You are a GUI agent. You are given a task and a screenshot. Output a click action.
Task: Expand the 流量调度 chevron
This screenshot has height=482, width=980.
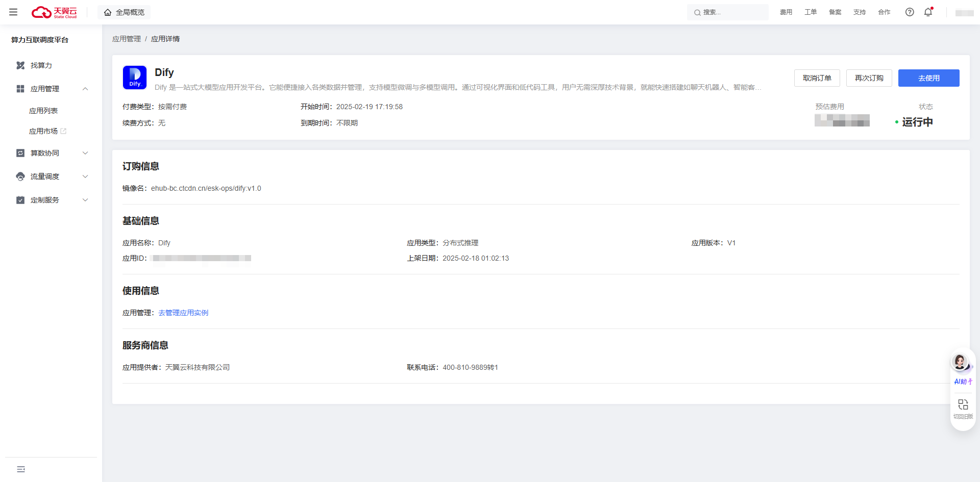85,176
